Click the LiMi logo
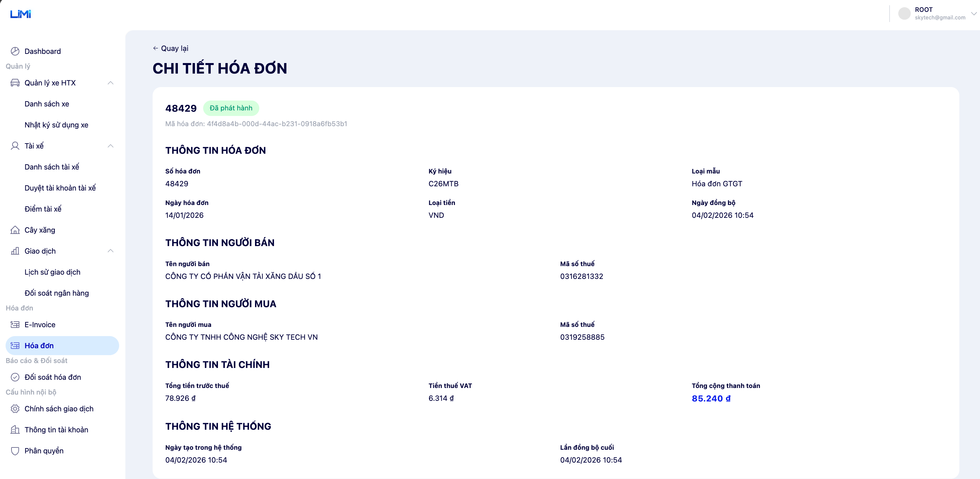Screen dimensions: 980x479 pyautogui.click(x=21, y=14)
